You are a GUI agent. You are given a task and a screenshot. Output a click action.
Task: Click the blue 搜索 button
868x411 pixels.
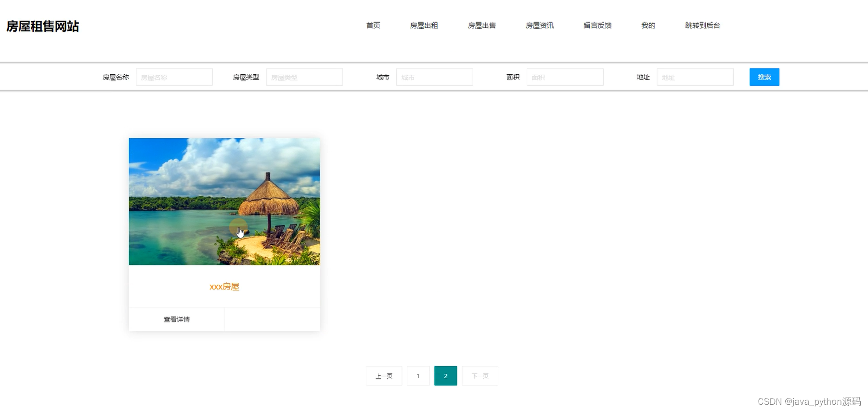coord(764,77)
